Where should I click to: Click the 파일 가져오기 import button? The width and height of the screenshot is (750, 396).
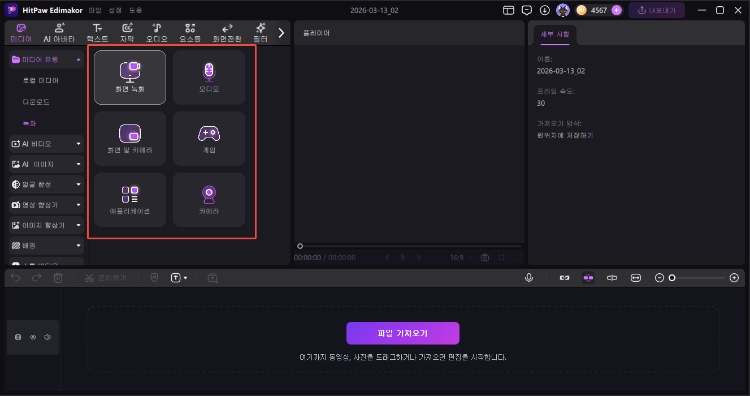(x=403, y=333)
